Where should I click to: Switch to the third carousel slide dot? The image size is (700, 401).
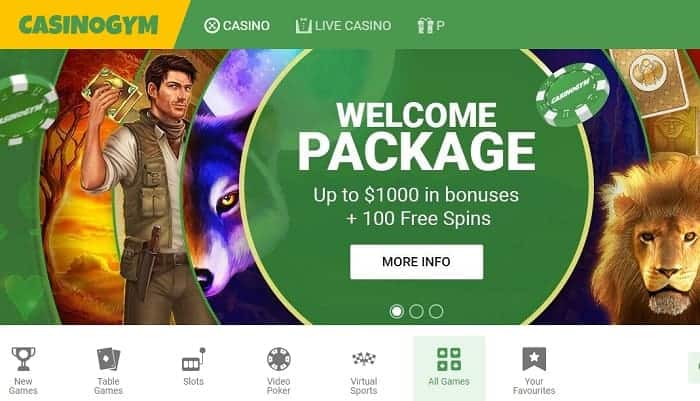[x=436, y=311]
